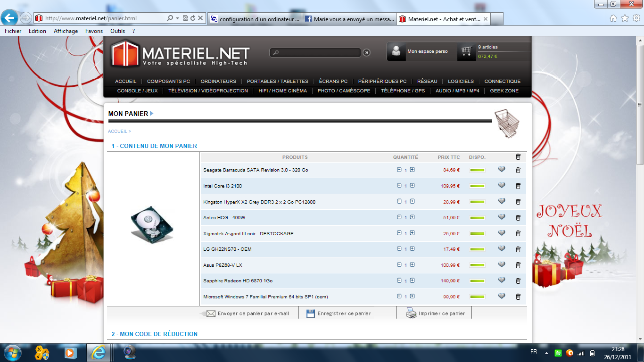Open the COMPOSANTS PC menu
644x362 pixels.
(168, 81)
